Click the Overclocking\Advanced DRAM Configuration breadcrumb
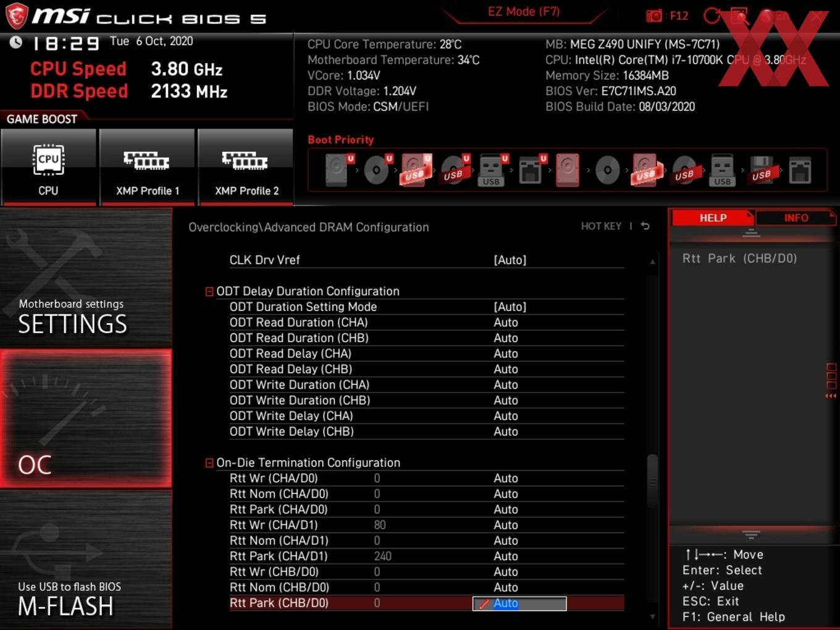Viewport: 840px width, 630px height. pos(308,227)
